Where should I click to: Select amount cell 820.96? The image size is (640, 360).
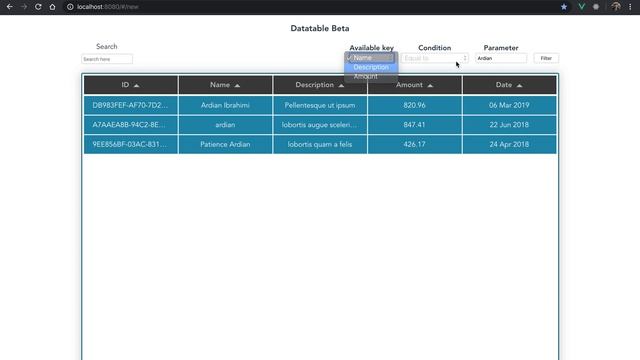pyautogui.click(x=415, y=105)
